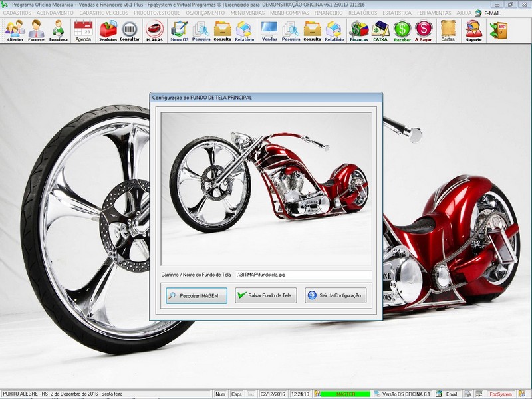Click Pesquisa icon next to Vendas
Image resolution: width=532 pixels, height=399 pixels.
[x=291, y=31]
